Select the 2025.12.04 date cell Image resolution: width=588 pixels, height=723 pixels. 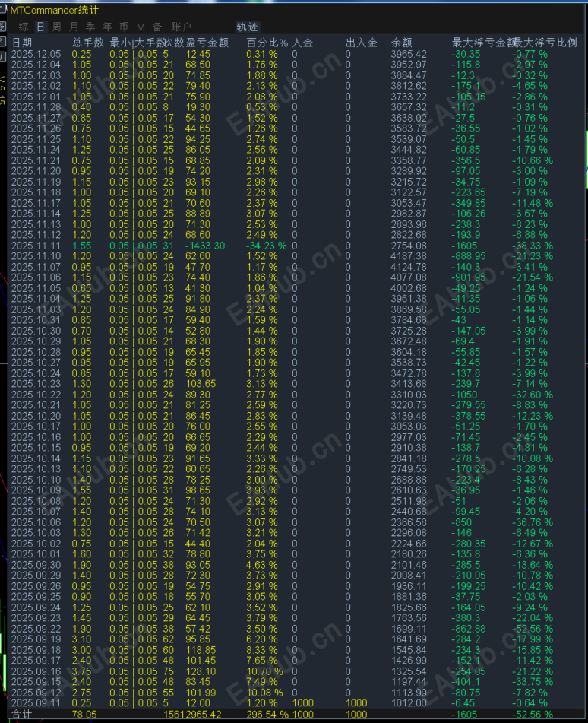36,65
